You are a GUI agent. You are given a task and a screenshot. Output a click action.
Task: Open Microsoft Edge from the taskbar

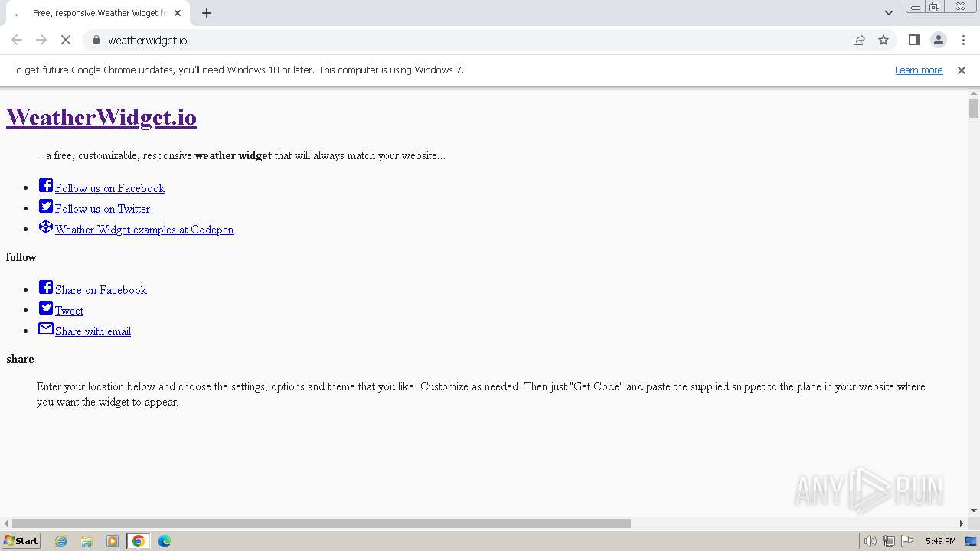pos(165,541)
